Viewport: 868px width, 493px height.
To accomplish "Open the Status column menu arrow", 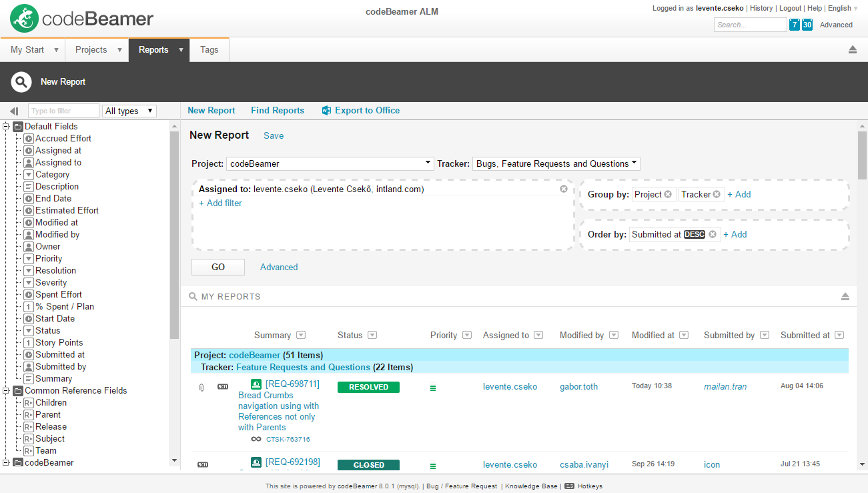I will pos(372,336).
